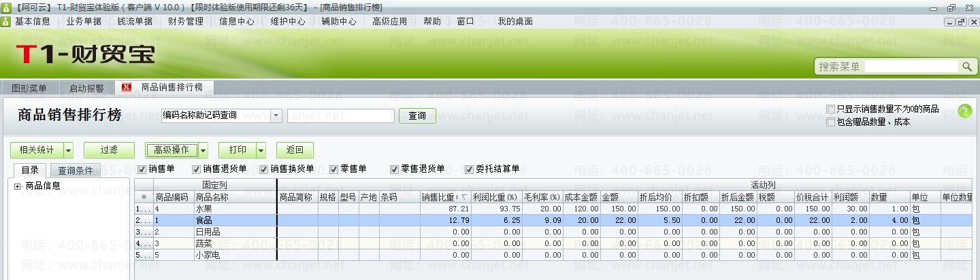Screen dimensions: 980x280
Task: Click the query keyword input field
Action: [x=341, y=116]
